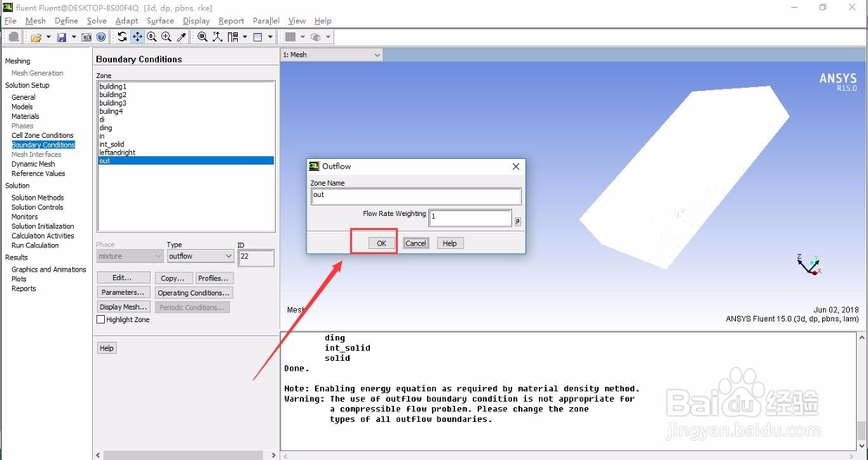The image size is (868, 460).
Task: Click the axis orientation views icon
Action: coord(218,37)
